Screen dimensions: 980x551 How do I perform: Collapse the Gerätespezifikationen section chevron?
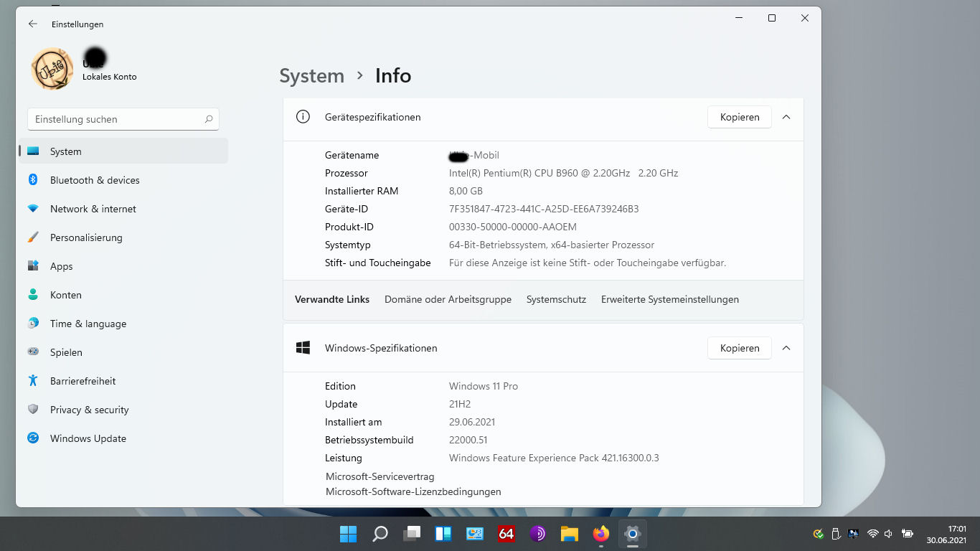tap(786, 117)
